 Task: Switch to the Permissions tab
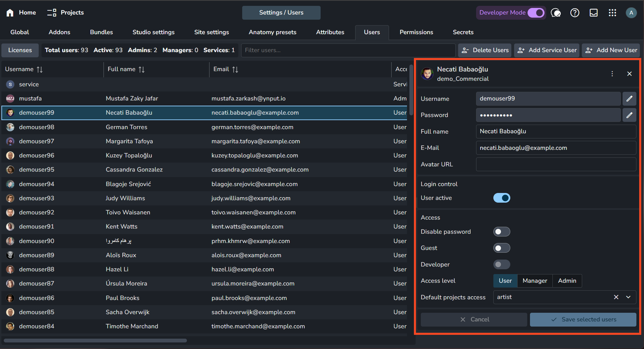tap(416, 32)
